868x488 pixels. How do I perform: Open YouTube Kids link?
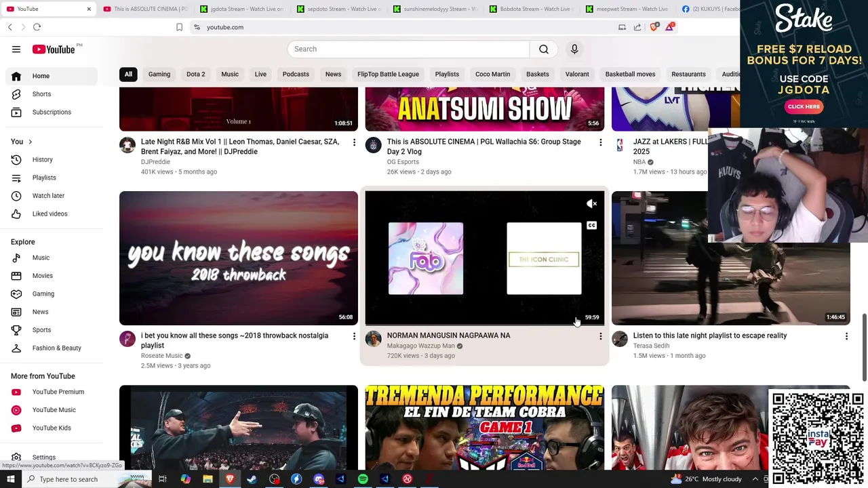point(52,428)
